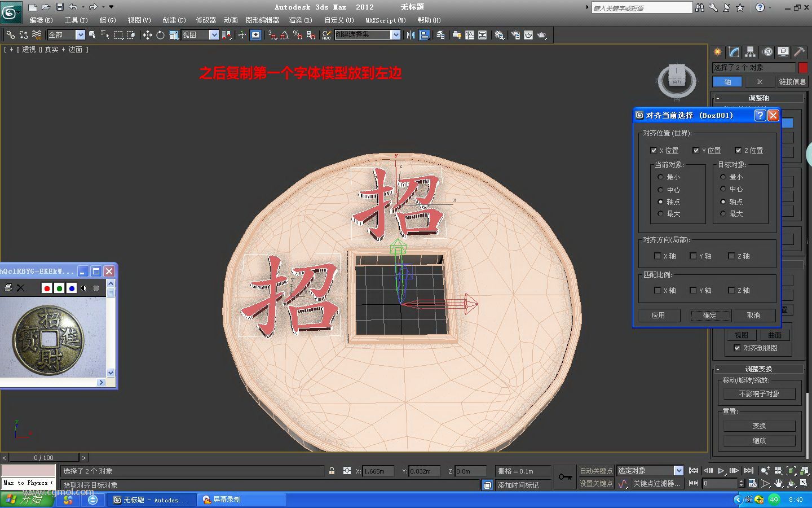Open the Display command panel tab
812x508 pixels.
point(783,52)
